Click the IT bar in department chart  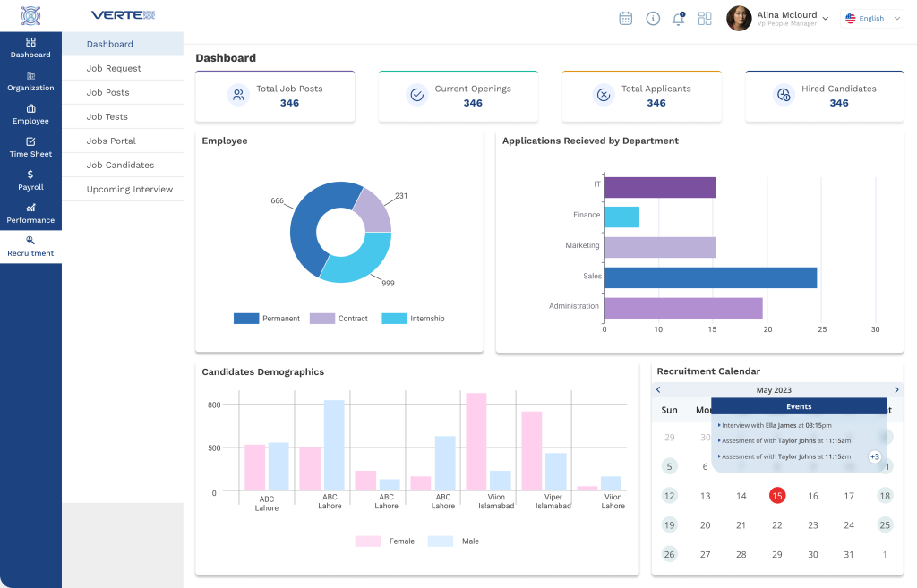point(660,188)
